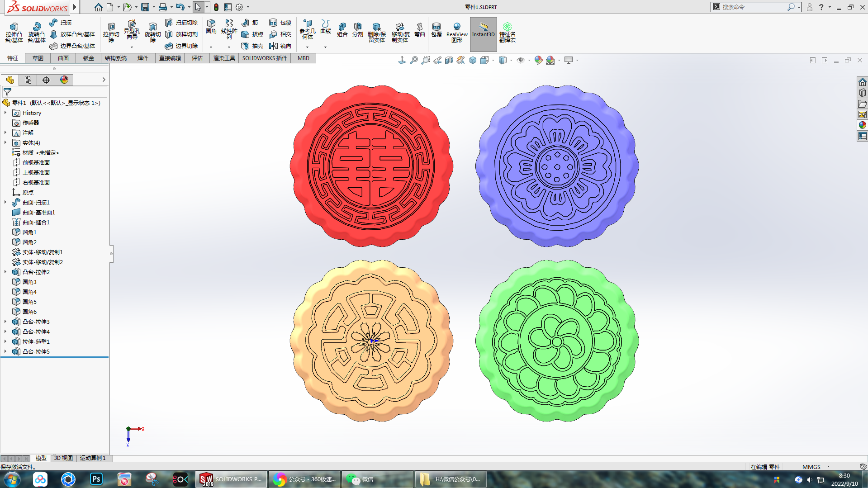Toggle rebuild traffic light icon

click(216, 7)
